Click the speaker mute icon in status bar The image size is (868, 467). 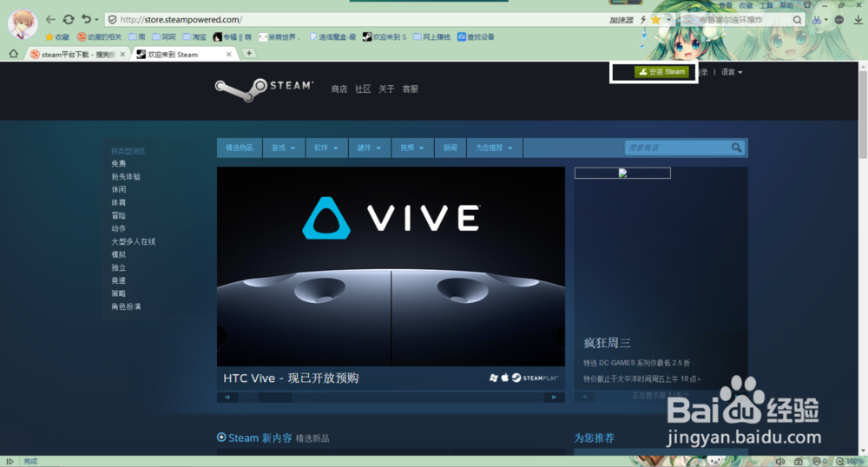point(780,461)
